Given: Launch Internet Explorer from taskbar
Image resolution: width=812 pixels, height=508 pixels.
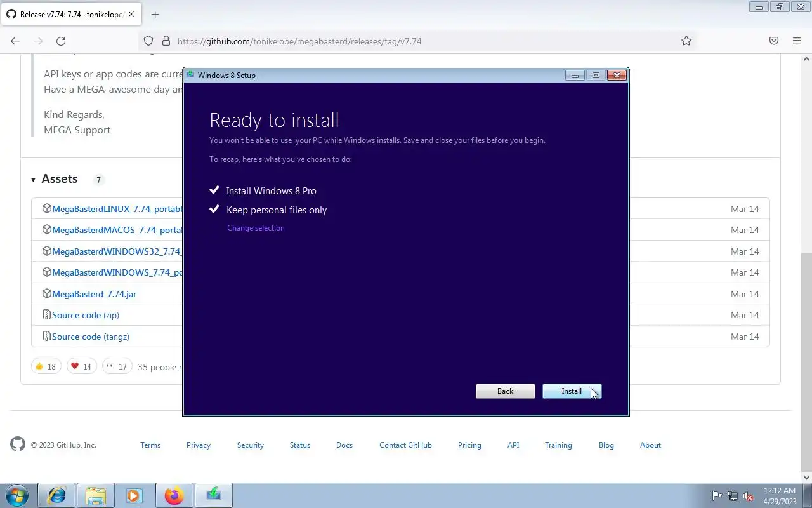Looking at the screenshot, I should 56,495.
